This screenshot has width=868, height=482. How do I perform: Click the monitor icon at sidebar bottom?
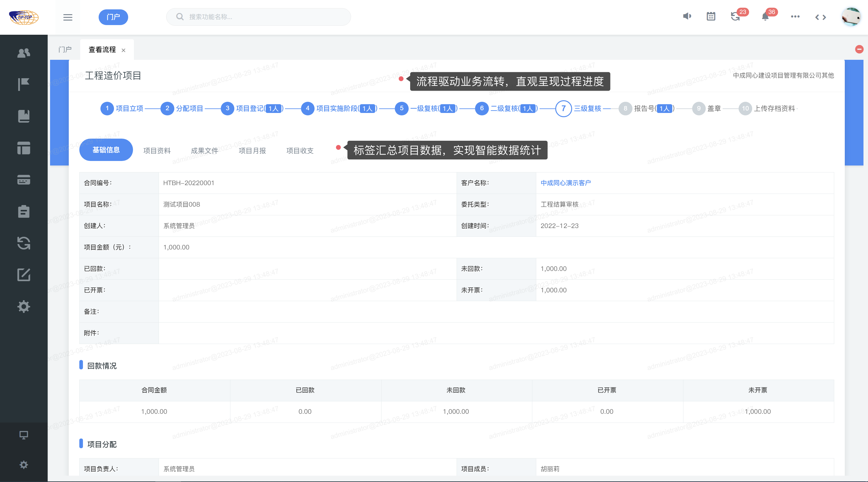(24, 435)
